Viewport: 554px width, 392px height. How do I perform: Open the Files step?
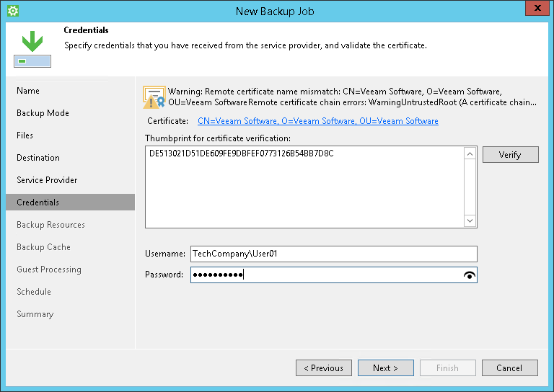click(25, 135)
